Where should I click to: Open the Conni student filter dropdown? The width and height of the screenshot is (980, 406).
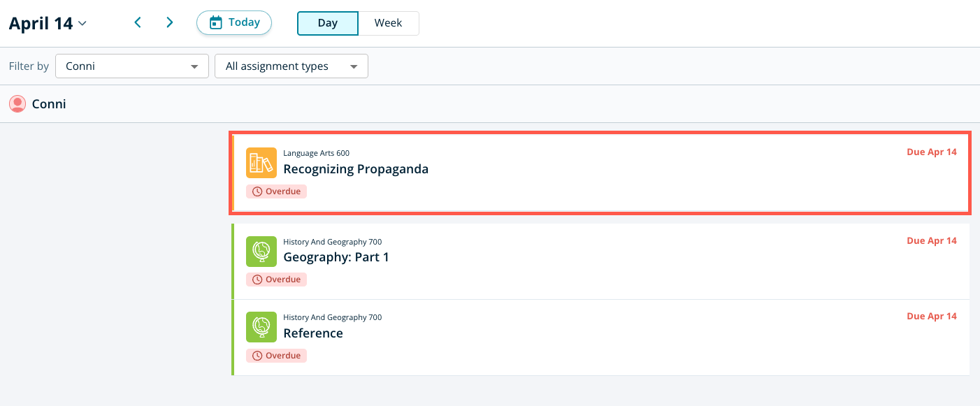pos(131,66)
